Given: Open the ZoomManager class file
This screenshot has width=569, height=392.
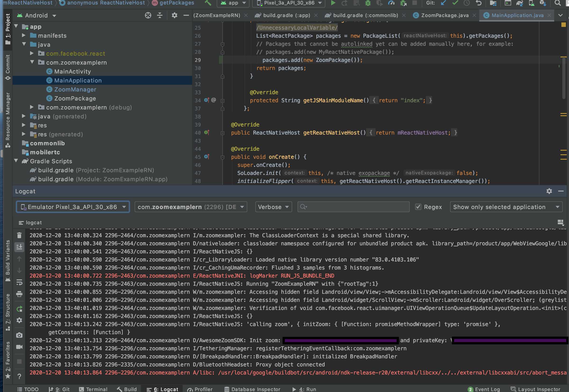Looking at the screenshot, I should click(75, 89).
